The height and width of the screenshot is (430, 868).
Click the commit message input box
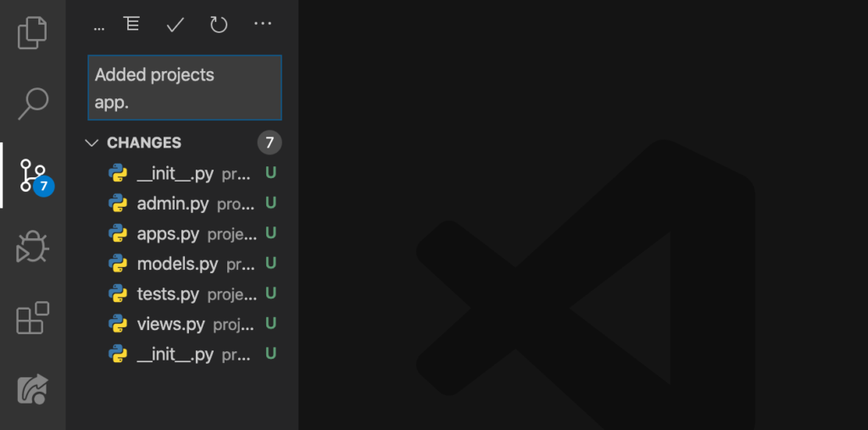pos(185,87)
